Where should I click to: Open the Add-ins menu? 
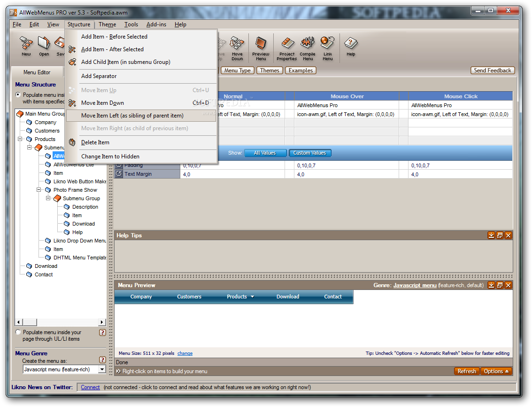pyautogui.click(x=156, y=24)
